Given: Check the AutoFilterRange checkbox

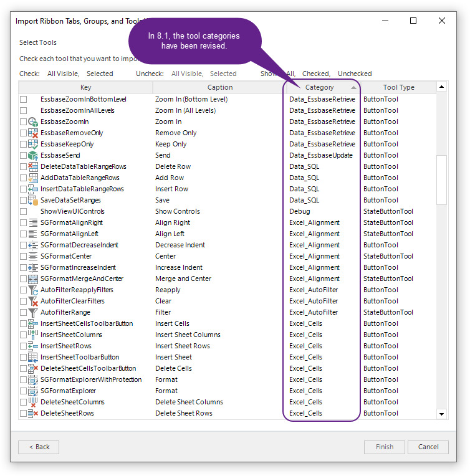Looking at the screenshot, I should click(24, 313).
